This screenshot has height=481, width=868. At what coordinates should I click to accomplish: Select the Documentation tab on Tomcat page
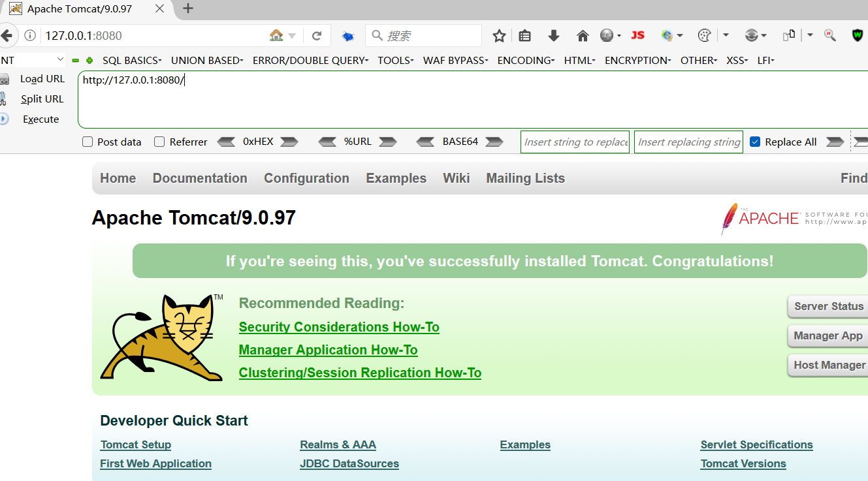click(200, 178)
